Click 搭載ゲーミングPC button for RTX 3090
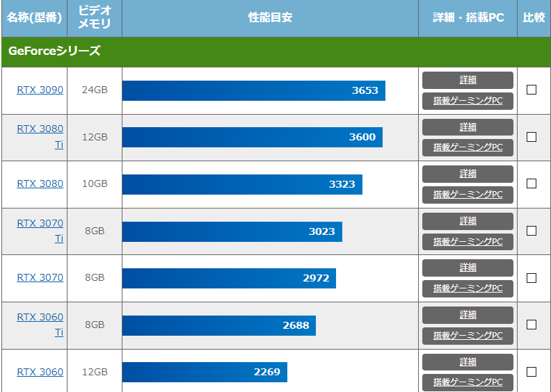This screenshot has height=392, width=551. point(468,101)
